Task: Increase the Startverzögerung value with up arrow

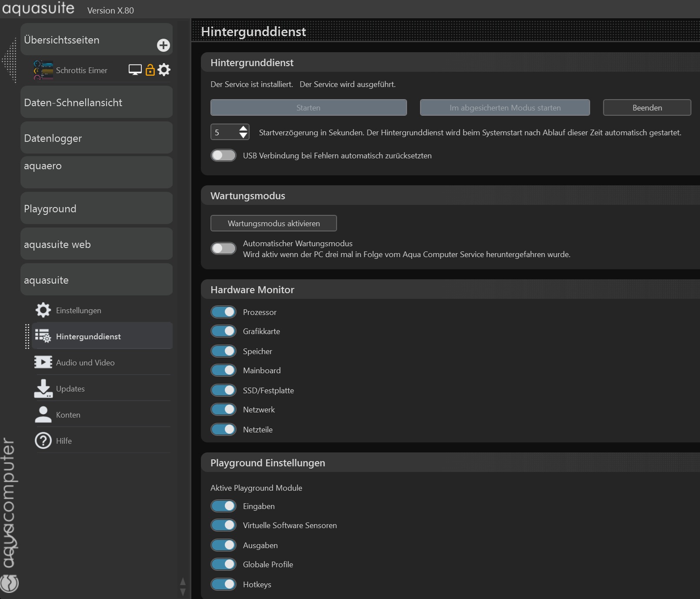Action: point(243,128)
